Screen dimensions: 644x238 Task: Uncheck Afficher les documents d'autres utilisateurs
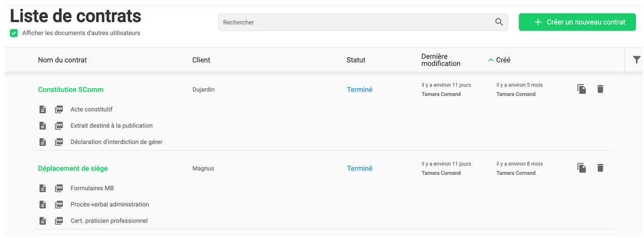tap(14, 33)
